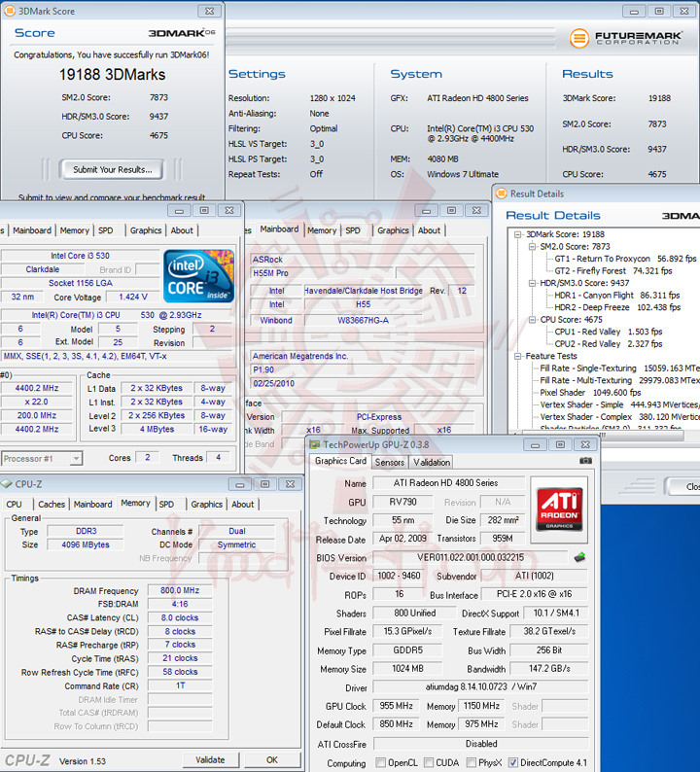Enable the OpenCL checkbox

click(380, 762)
